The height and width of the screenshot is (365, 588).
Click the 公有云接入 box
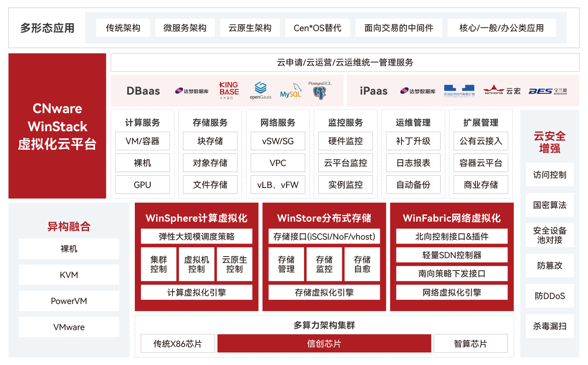pyautogui.click(x=481, y=141)
